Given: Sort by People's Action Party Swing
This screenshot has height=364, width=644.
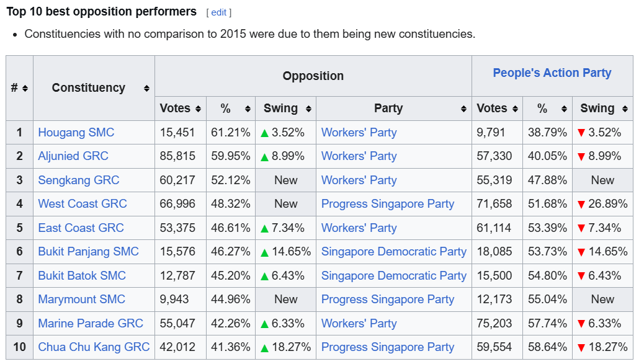Looking at the screenshot, I should coord(625,109).
